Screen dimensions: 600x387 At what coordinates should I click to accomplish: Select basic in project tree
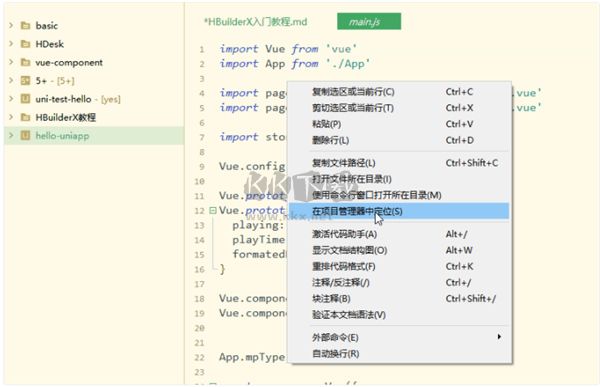(47, 26)
